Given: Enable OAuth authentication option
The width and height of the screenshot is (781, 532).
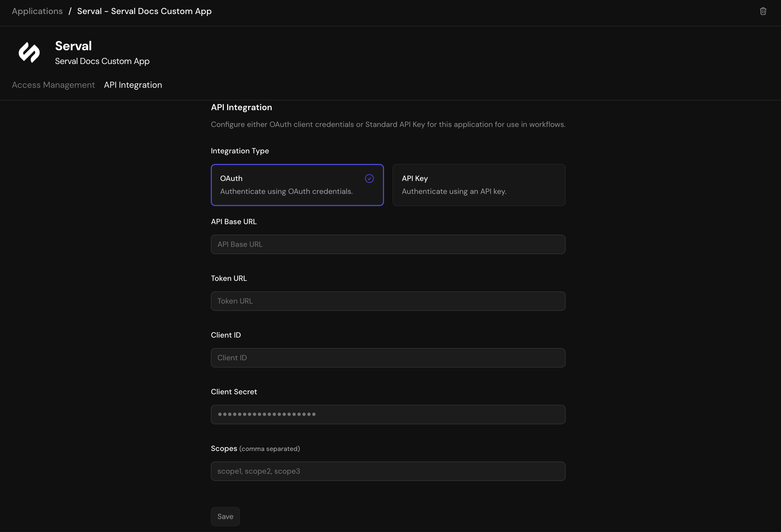Looking at the screenshot, I should point(297,185).
